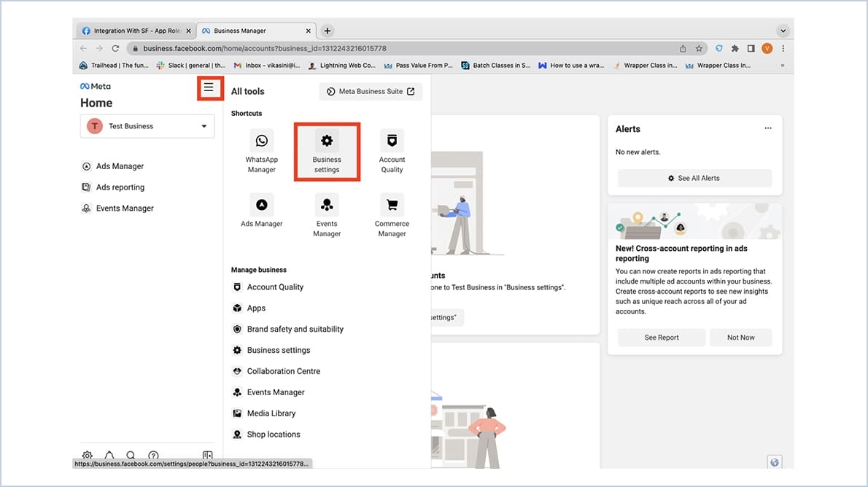
Task: Show the hidden bookmarks overflow
Action: [x=783, y=66]
